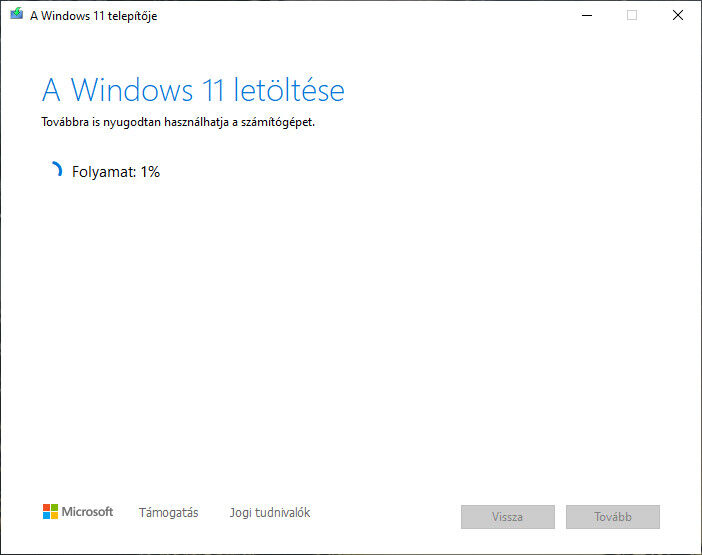Minimize the Windows 11 installer window
702x555 pixels.
coord(586,15)
